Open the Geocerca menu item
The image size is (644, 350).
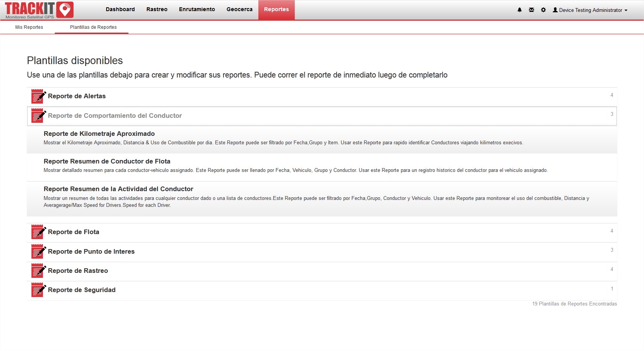239,10
